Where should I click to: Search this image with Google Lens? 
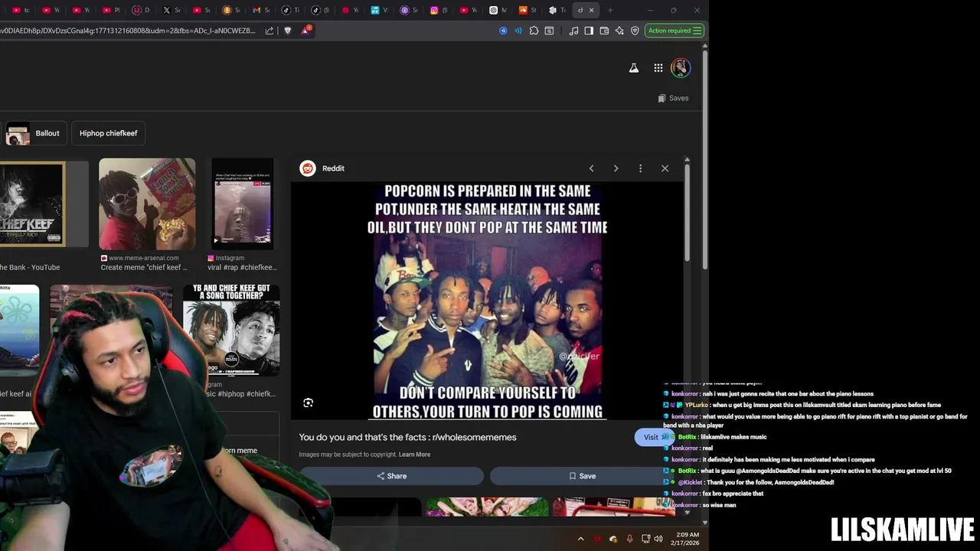(x=308, y=403)
